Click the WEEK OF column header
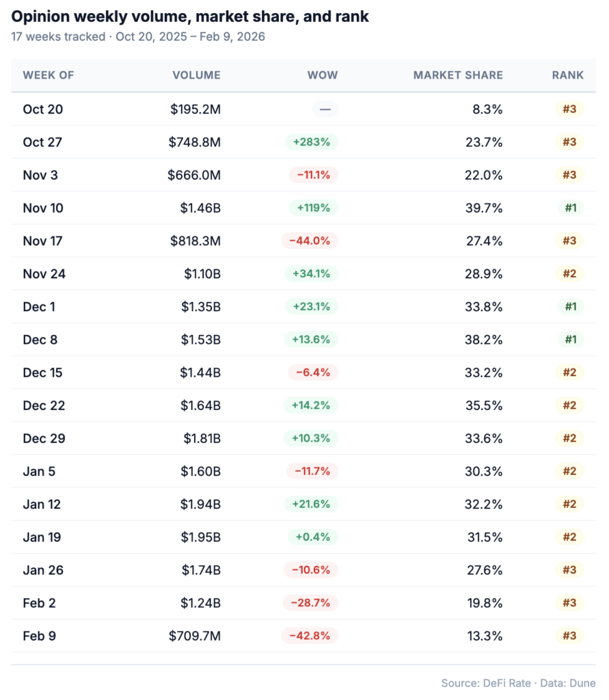Image resolution: width=609 pixels, height=700 pixels. coord(49,75)
